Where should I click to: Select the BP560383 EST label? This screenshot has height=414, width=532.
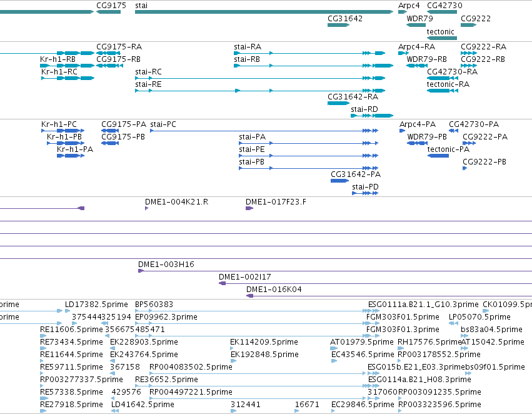[x=154, y=305]
